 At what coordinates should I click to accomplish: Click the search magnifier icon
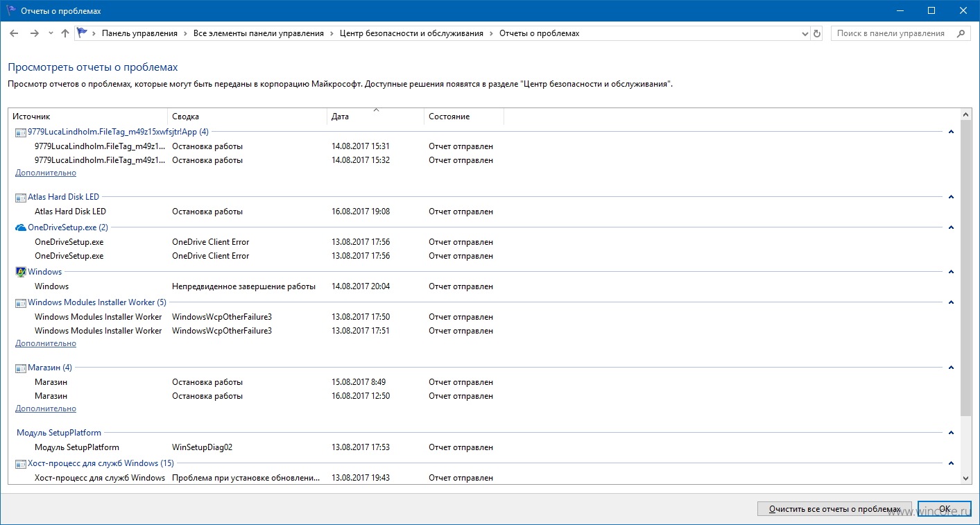point(961,33)
